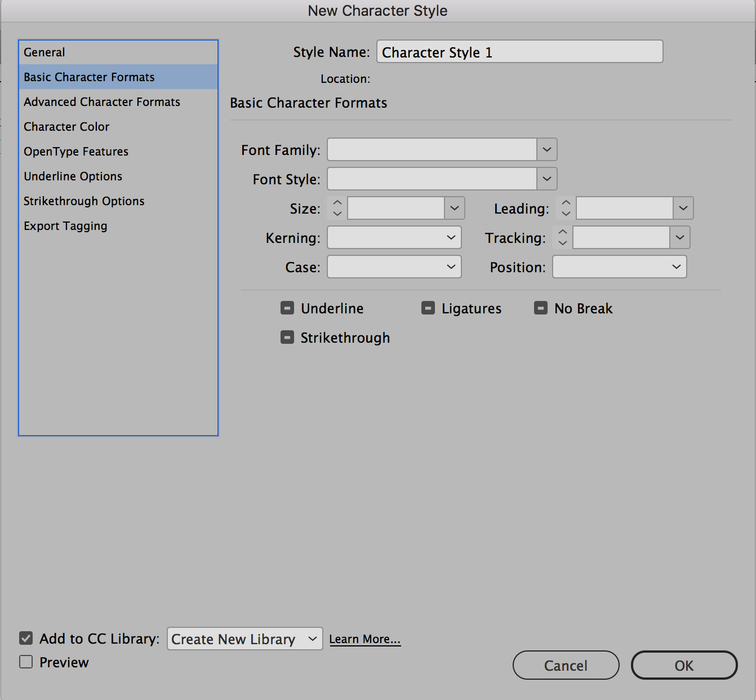Image resolution: width=756 pixels, height=700 pixels.
Task: Enable the Ligatures checkbox
Action: (428, 308)
